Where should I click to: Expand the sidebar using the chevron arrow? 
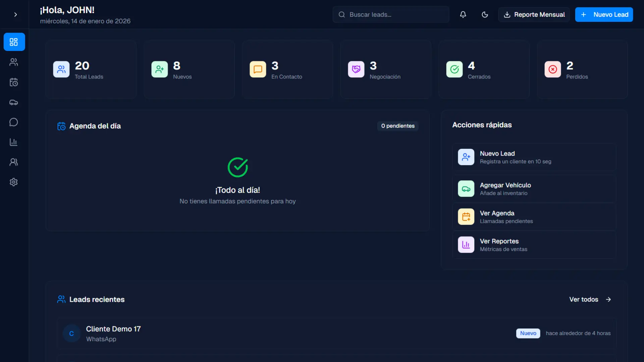tap(15, 15)
